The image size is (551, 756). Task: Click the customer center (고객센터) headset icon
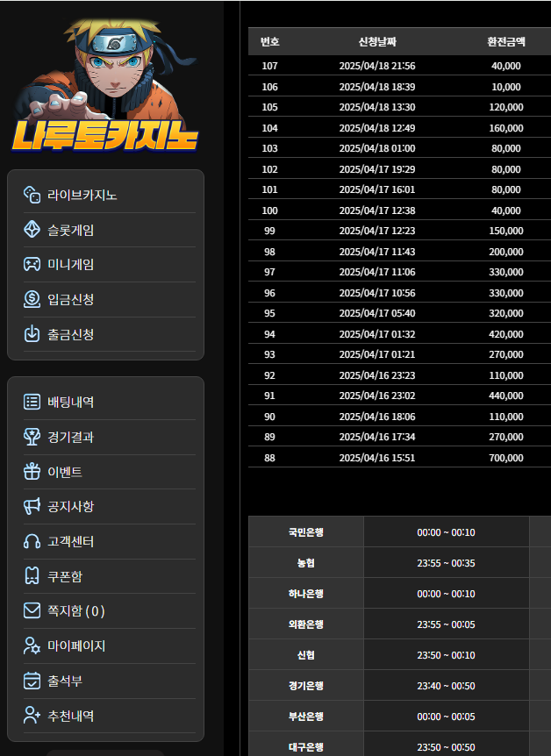32,541
